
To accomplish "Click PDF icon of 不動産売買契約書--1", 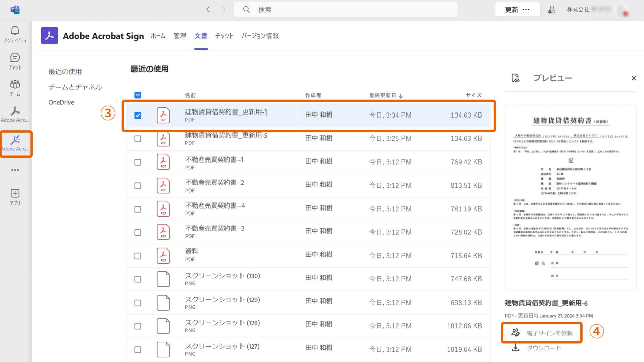I will coord(163,162).
